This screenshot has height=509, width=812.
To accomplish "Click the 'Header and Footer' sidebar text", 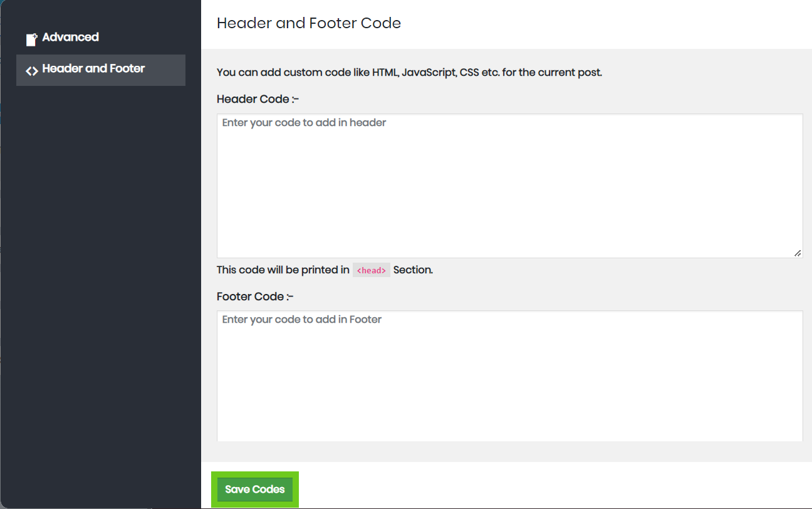I will tap(93, 69).
